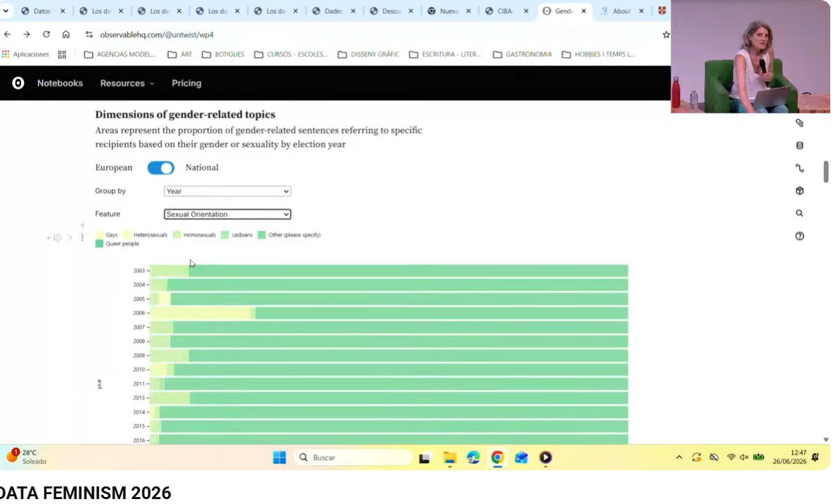Viewport: 838px width, 504px height.
Task: Open Google Chrome on taskbar
Action: [x=498, y=458]
